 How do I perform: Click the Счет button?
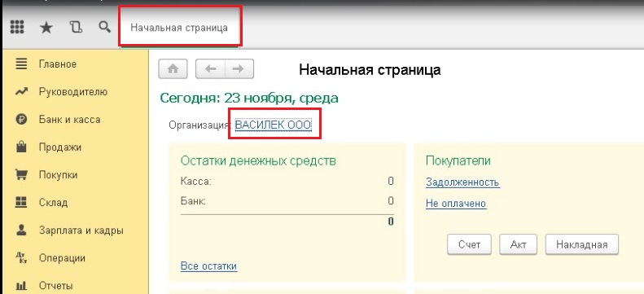coord(470,244)
